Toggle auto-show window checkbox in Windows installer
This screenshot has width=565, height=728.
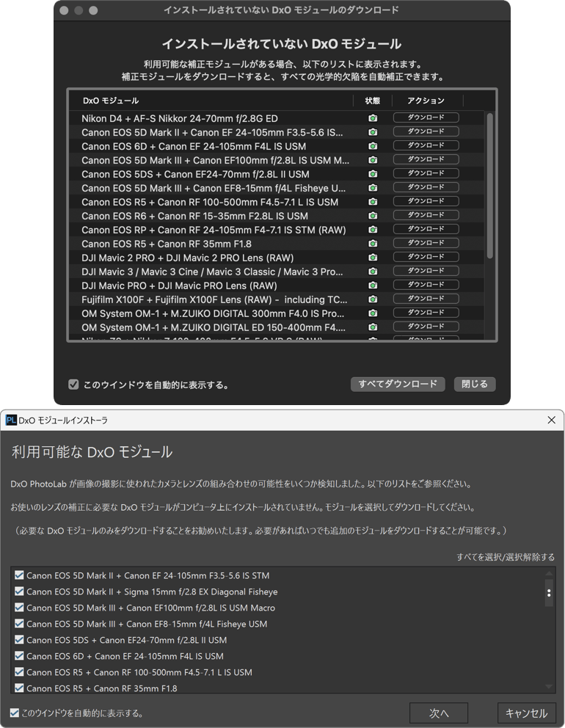pyautogui.click(x=15, y=713)
